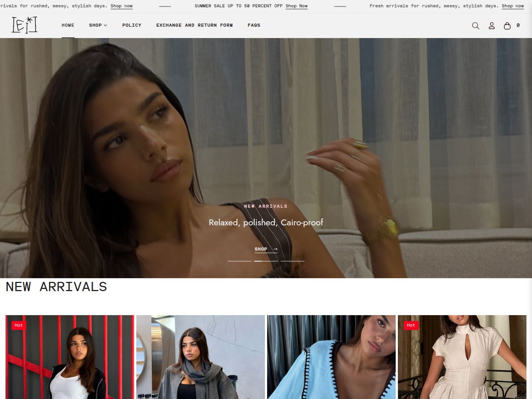Select the first hero slide indicator
Screen dimensions: 532x399
coord(239,261)
